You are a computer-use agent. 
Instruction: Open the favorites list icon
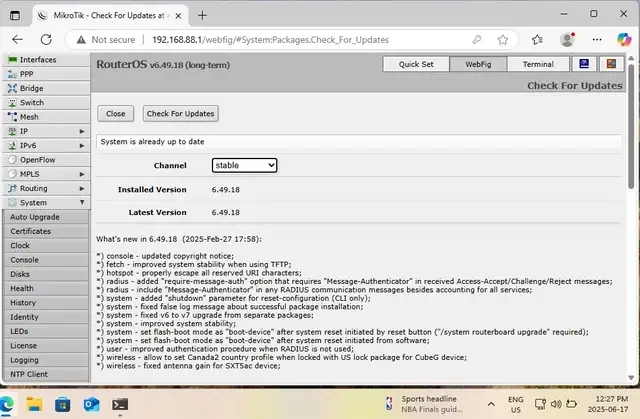pyautogui.click(x=537, y=40)
